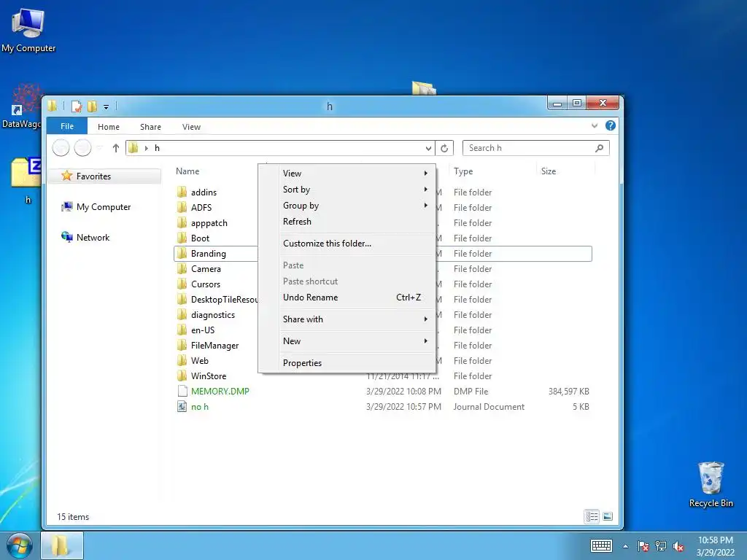
Task: Switch to the View ribbon tab
Action: point(191,127)
